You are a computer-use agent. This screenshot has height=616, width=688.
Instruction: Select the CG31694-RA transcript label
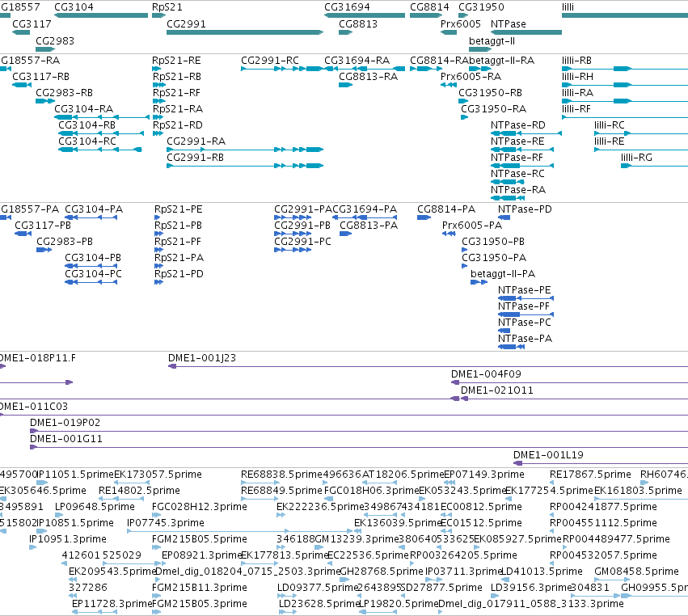pyautogui.click(x=357, y=61)
